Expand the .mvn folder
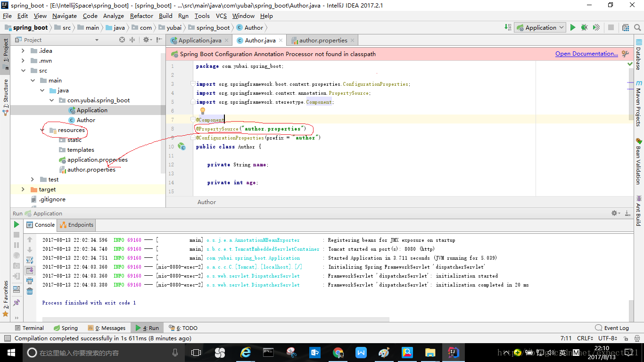This screenshot has height=362, width=644. [23, 61]
